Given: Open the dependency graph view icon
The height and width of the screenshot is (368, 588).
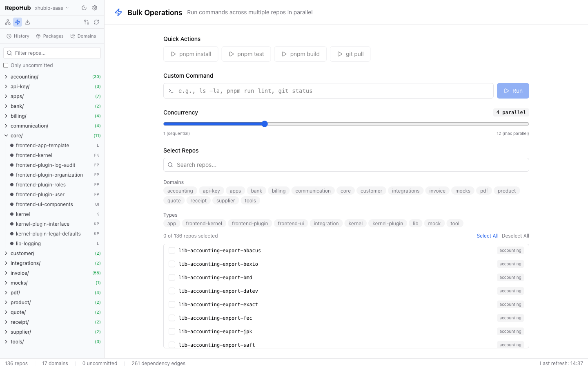Looking at the screenshot, I should click(8, 22).
